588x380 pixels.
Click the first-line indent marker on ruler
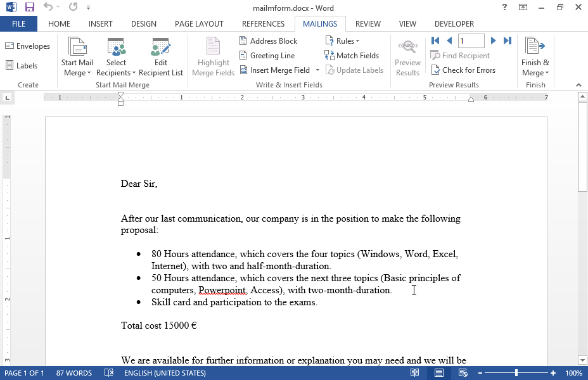[x=120, y=96]
